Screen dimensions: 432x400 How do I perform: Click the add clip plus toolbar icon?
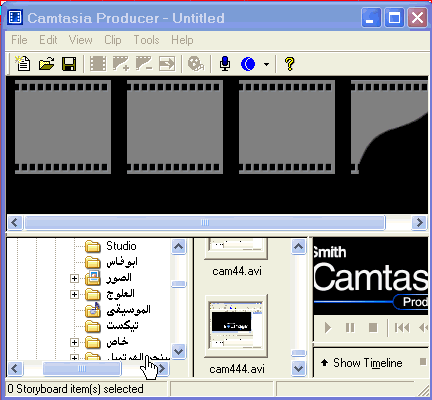(x=121, y=63)
